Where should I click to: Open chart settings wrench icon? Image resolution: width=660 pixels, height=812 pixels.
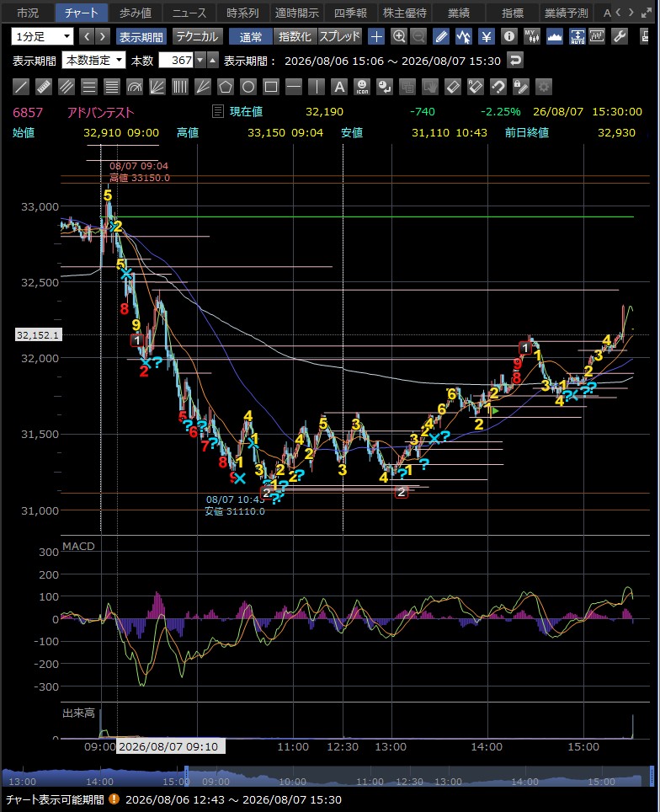(x=619, y=37)
